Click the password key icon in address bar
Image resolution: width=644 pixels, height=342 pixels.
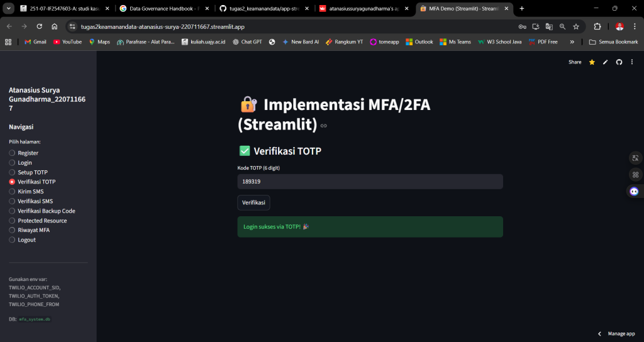coord(523,26)
